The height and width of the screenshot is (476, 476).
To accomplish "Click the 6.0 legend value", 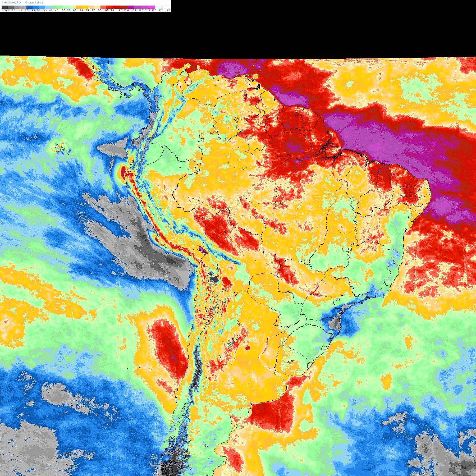I will pyautogui.click(x=75, y=10).
